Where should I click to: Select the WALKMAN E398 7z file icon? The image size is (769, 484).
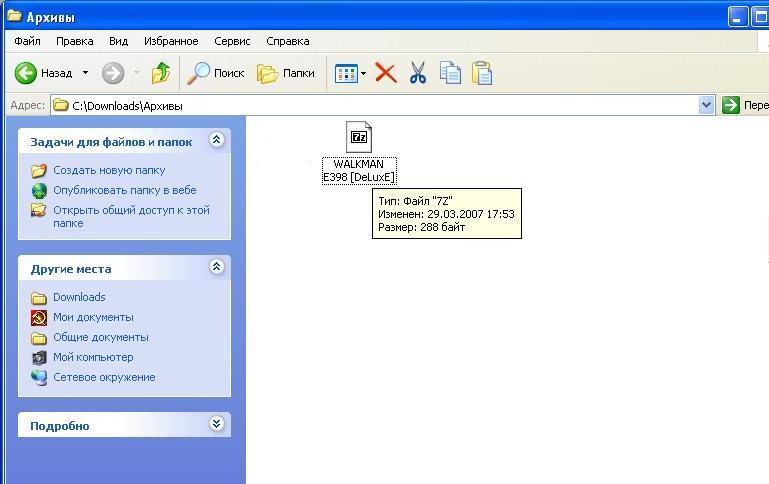coord(359,137)
